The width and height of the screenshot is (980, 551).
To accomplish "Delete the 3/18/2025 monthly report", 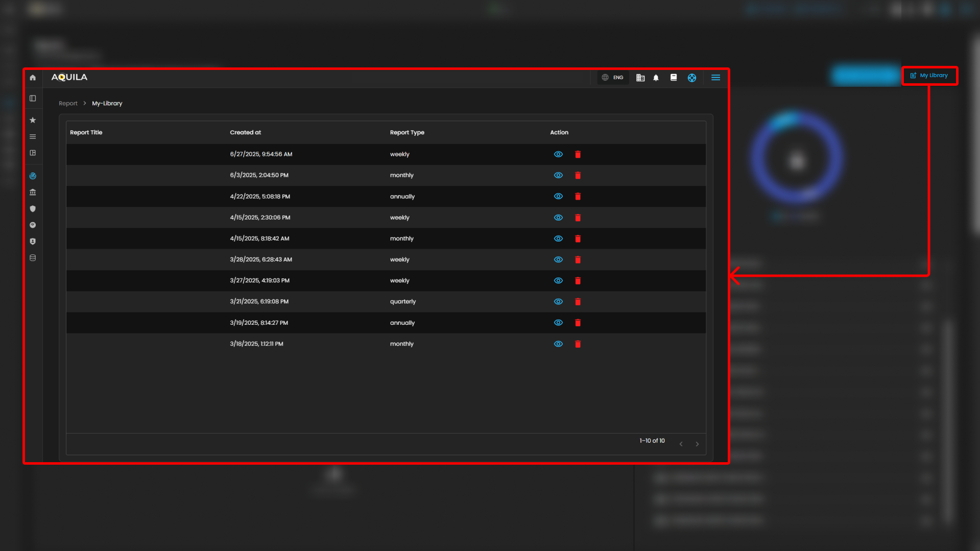I will [x=578, y=344].
